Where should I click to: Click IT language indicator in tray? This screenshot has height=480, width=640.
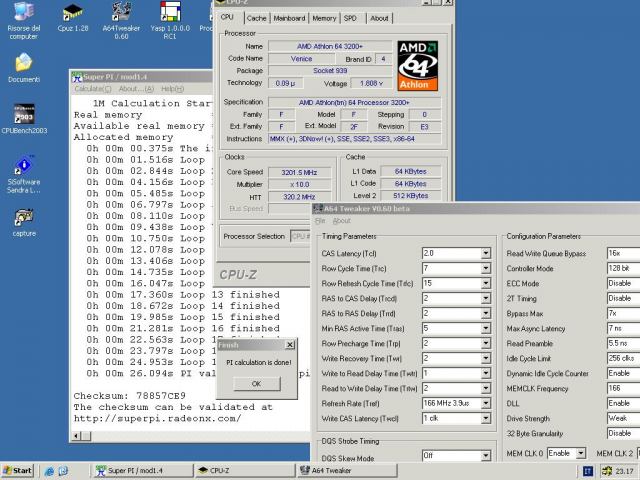pos(588,471)
